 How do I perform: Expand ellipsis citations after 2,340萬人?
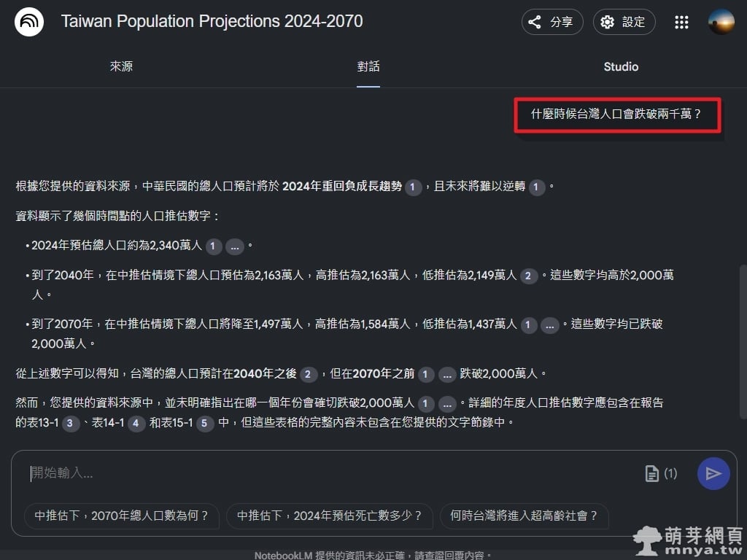point(234,246)
